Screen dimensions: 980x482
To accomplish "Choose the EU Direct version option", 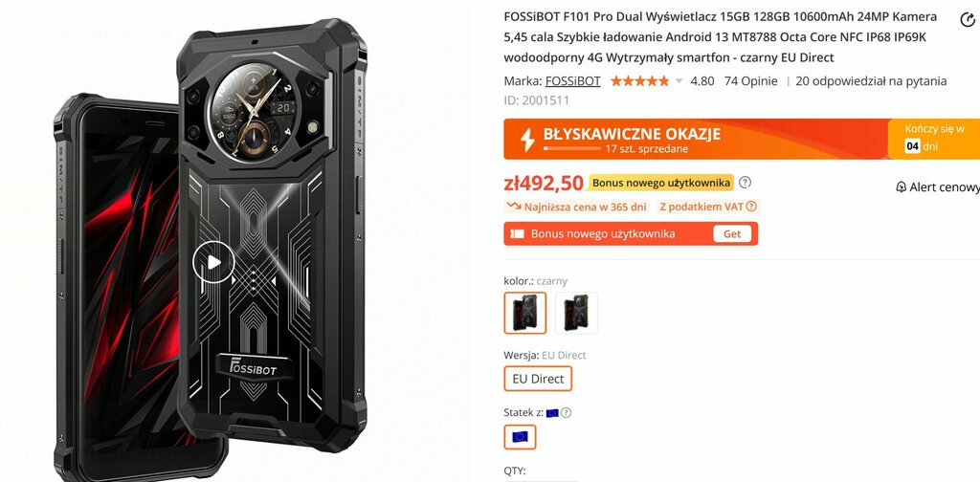I will [x=538, y=379].
